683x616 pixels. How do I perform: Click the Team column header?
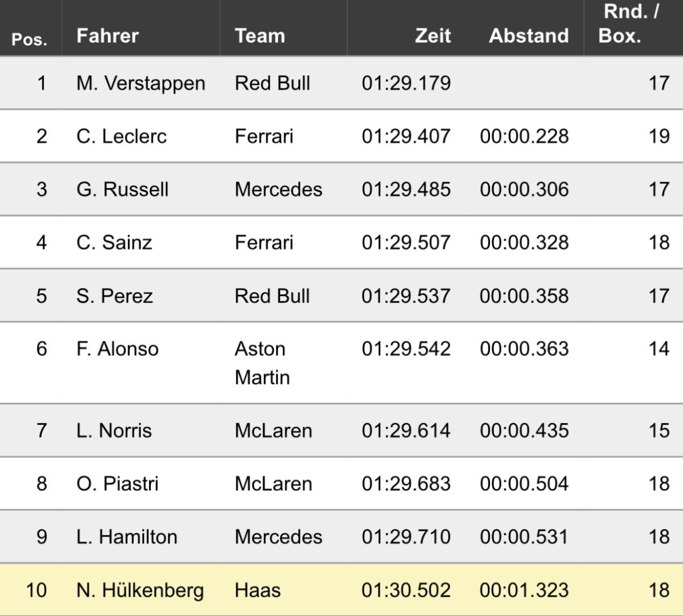[260, 36]
